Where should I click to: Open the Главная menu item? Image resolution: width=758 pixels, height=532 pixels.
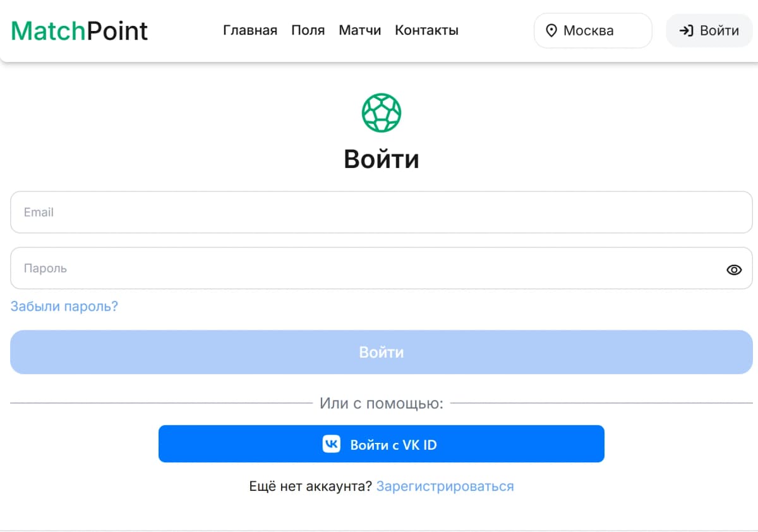coord(250,30)
